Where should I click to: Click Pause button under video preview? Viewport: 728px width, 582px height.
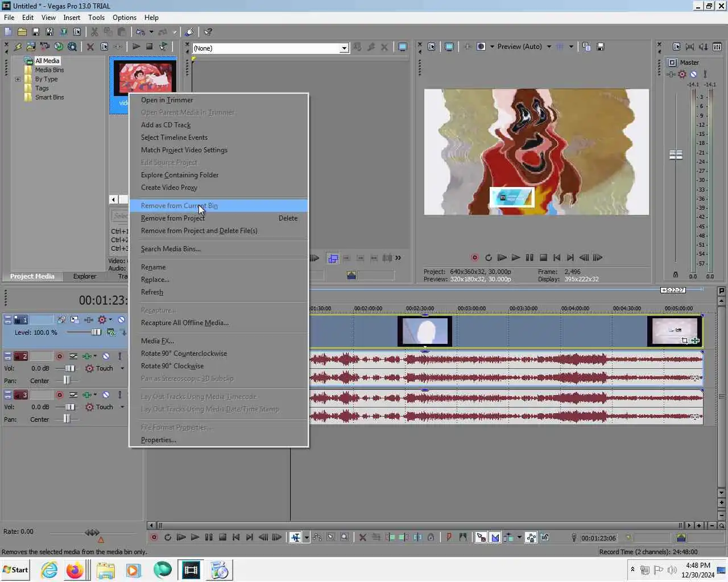coord(530,257)
